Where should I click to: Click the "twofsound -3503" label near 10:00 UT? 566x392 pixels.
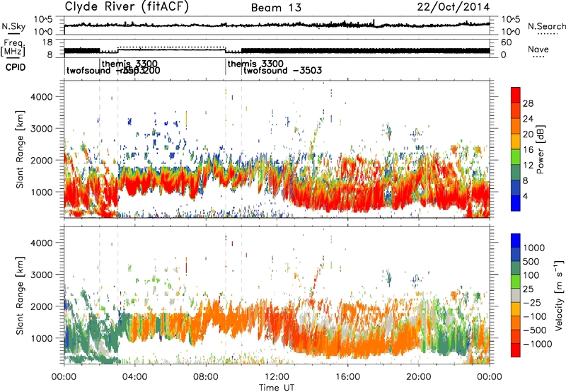tap(282, 70)
